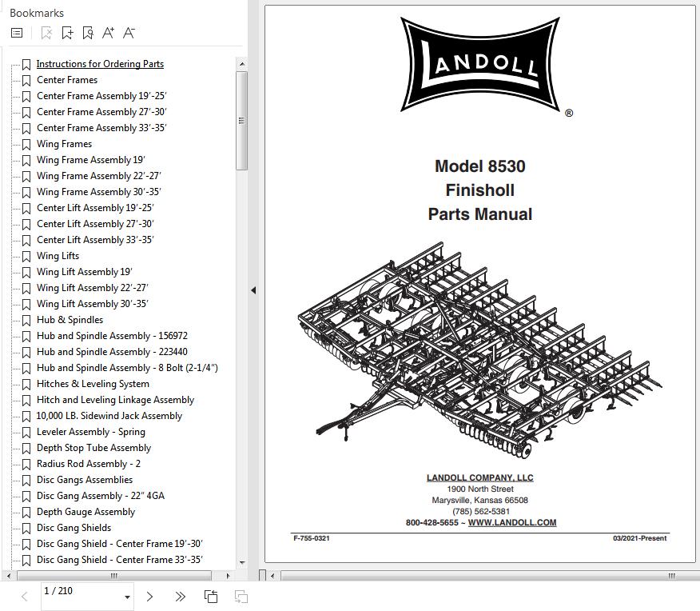Click bookmarks panel scroll down arrow
700x611 pixels.
(x=242, y=562)
